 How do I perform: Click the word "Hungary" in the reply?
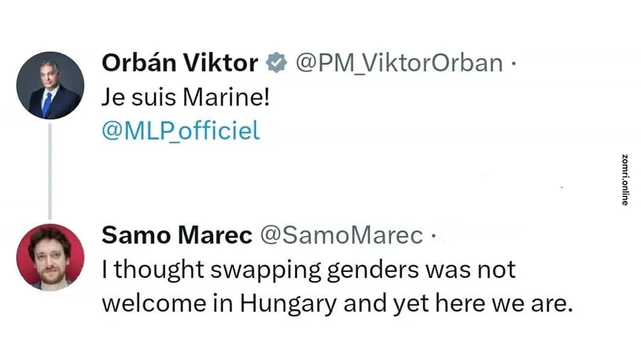(288, 305)
